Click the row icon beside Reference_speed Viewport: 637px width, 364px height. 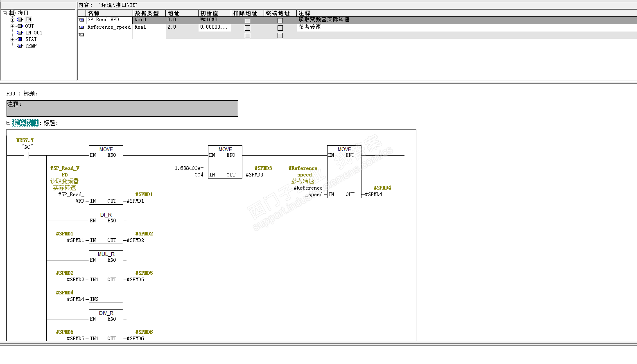pos(81,27)
